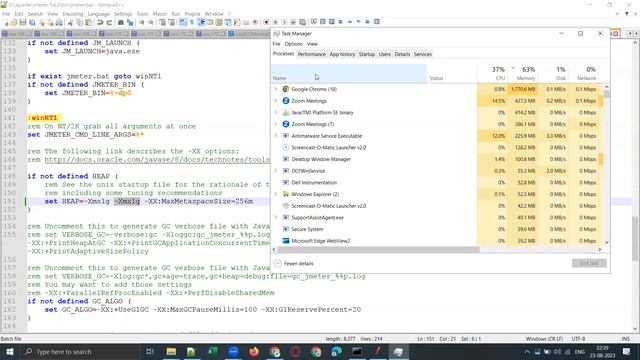Open the Encoding menu in Notepad++
This screenshot has height=360, width=640.
click(x=73, y=14)
